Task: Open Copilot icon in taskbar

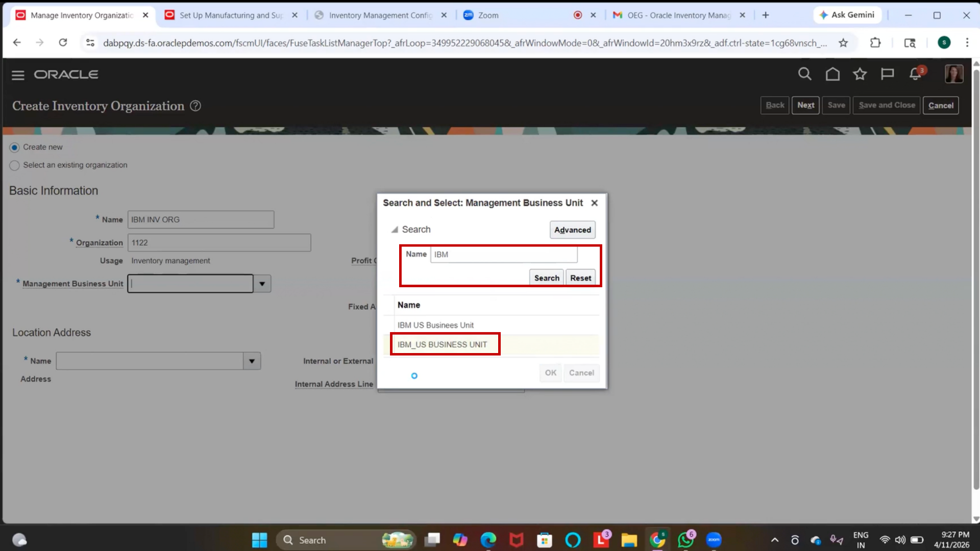Action: 460,540
